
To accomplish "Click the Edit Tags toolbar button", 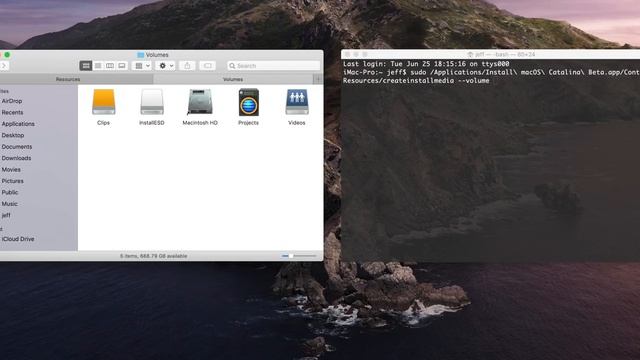I will point(207,66).
